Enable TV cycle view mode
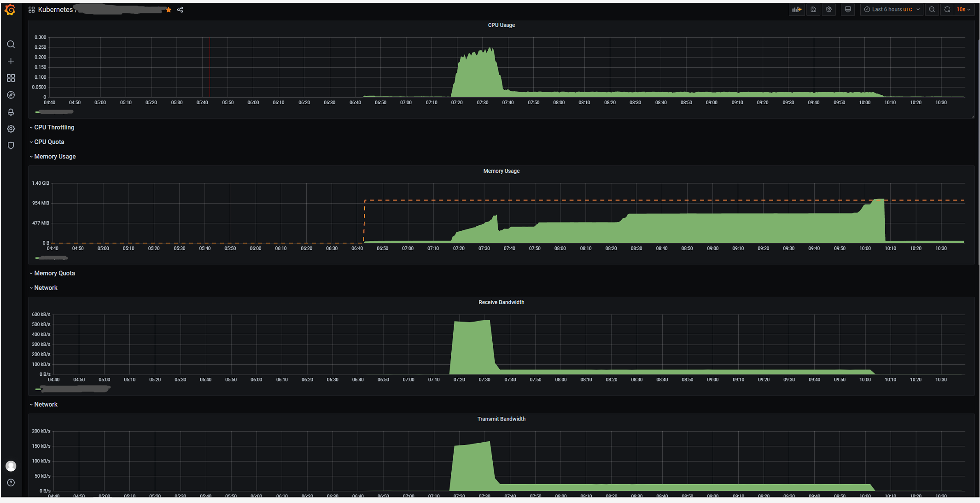The width and height of the screenshot is (980, 503). 848,9
